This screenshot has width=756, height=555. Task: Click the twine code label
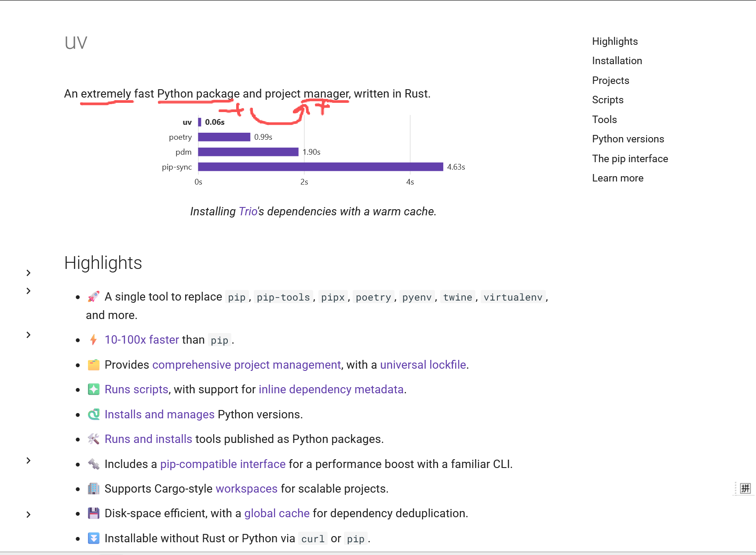tap(457, 297)
